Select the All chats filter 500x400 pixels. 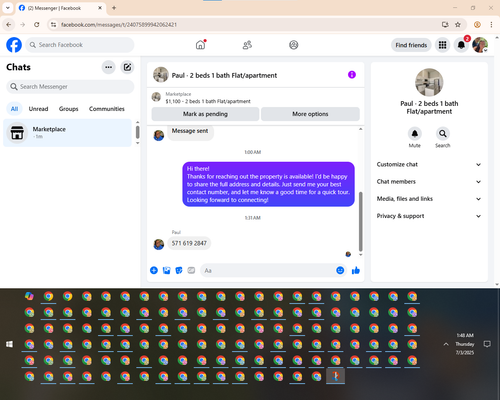click(14, 109)
